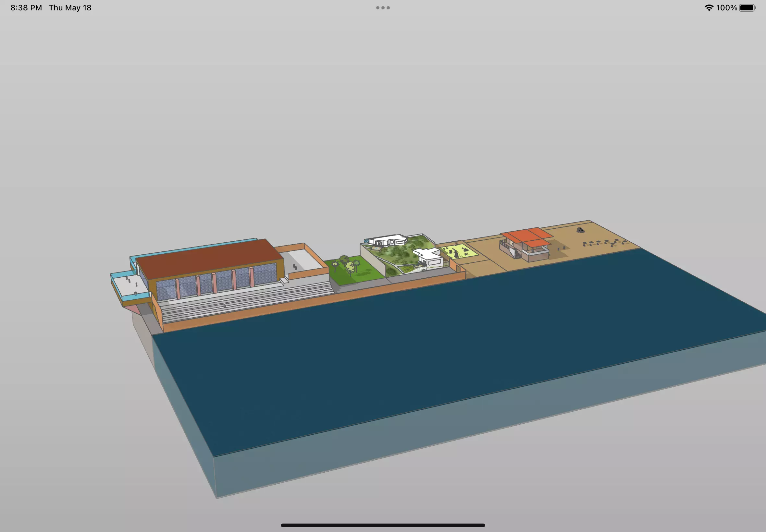The height and width of the screenshot is (532, 766).
Task: Select the row of dark beach loungers
Action: (605, 243)
